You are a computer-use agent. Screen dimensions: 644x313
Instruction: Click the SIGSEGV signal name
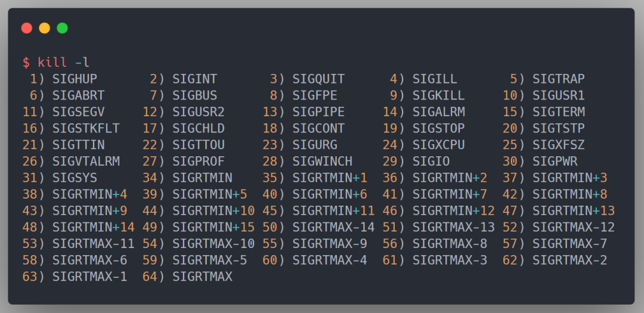tap(78, 112)
